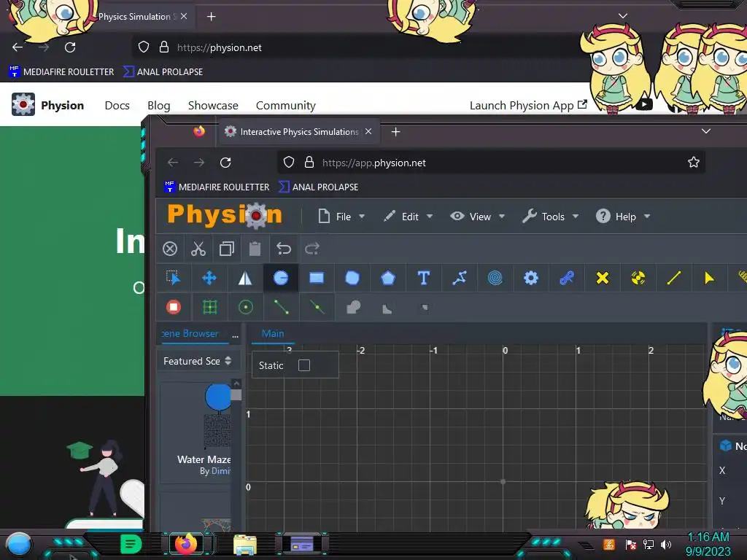Click the red Stop simulation button
This screenshot has width=747, height=560.
click(174, 307)
